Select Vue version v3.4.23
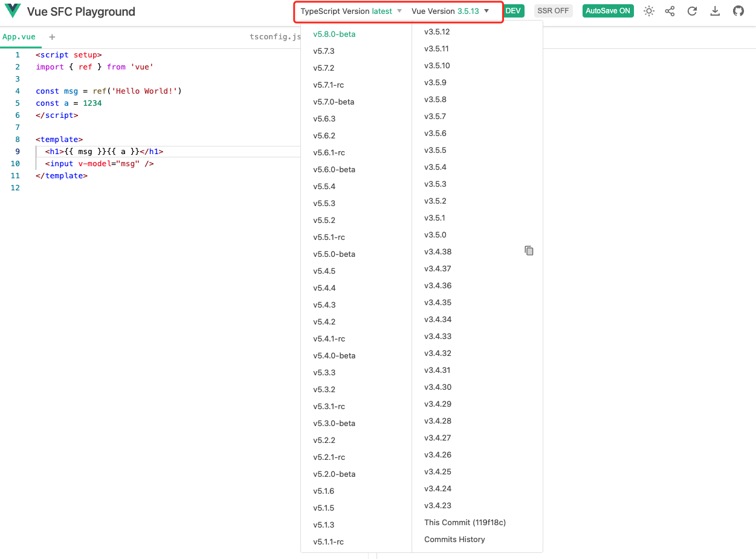 pos(438,506)
